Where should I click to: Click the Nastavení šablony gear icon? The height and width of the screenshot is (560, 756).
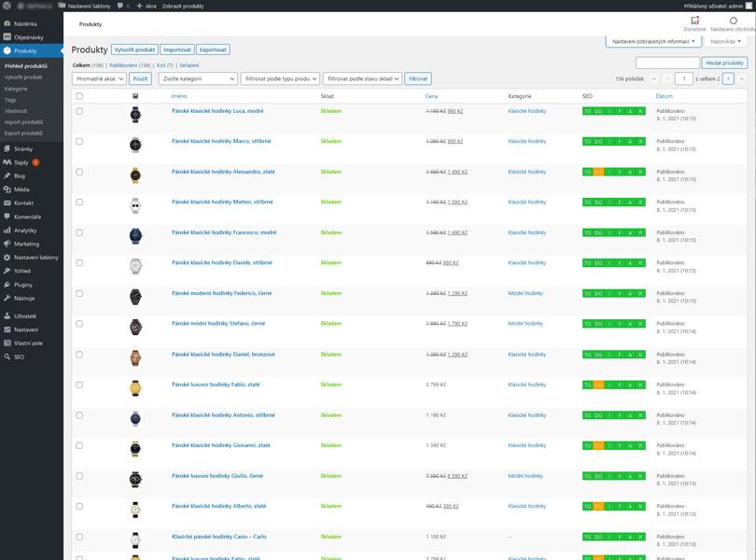[x=7, y=258]
